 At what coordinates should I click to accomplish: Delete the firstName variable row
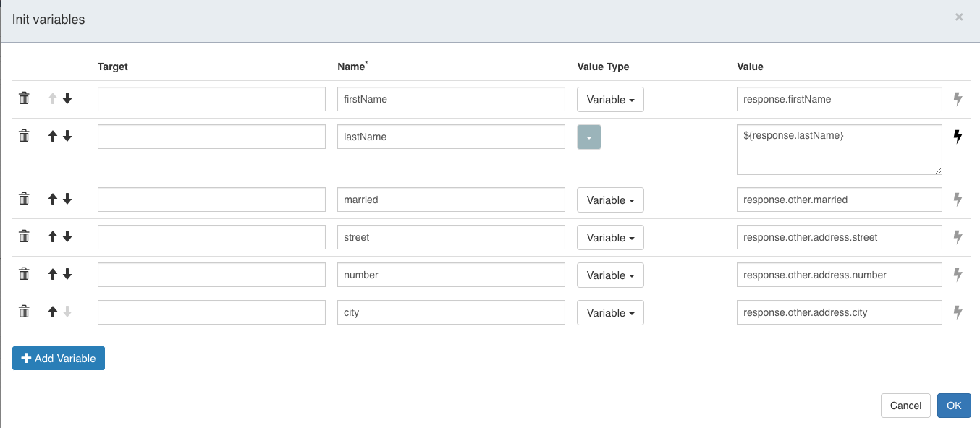[24, 98]
